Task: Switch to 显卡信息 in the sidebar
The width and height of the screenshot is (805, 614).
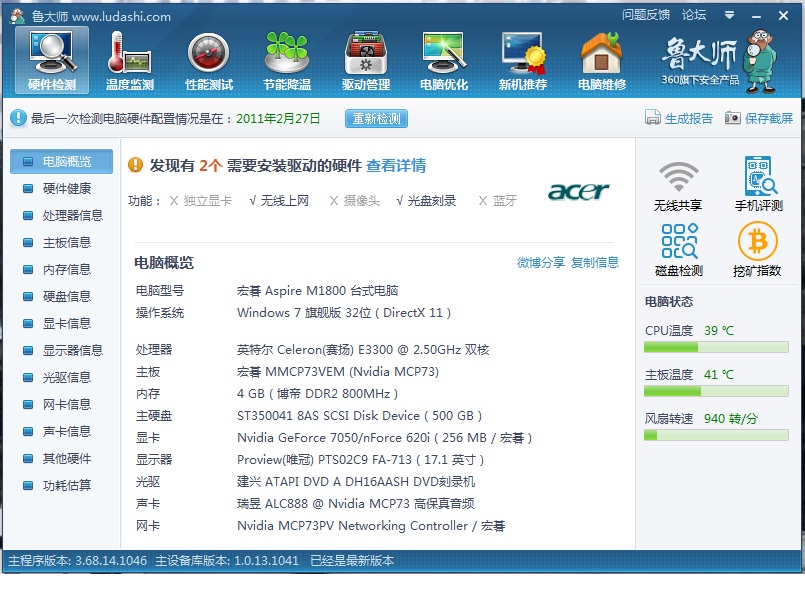Action: click(66, 323)
